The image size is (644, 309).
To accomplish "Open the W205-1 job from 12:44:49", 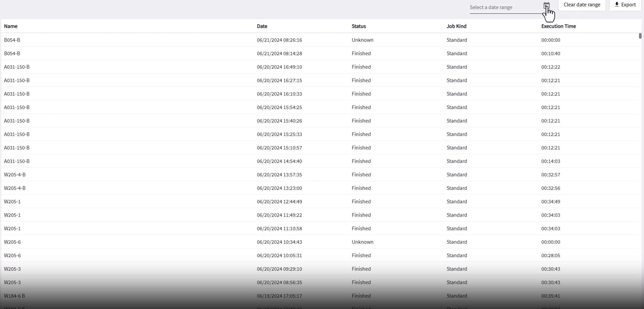I will coord(12,202).
